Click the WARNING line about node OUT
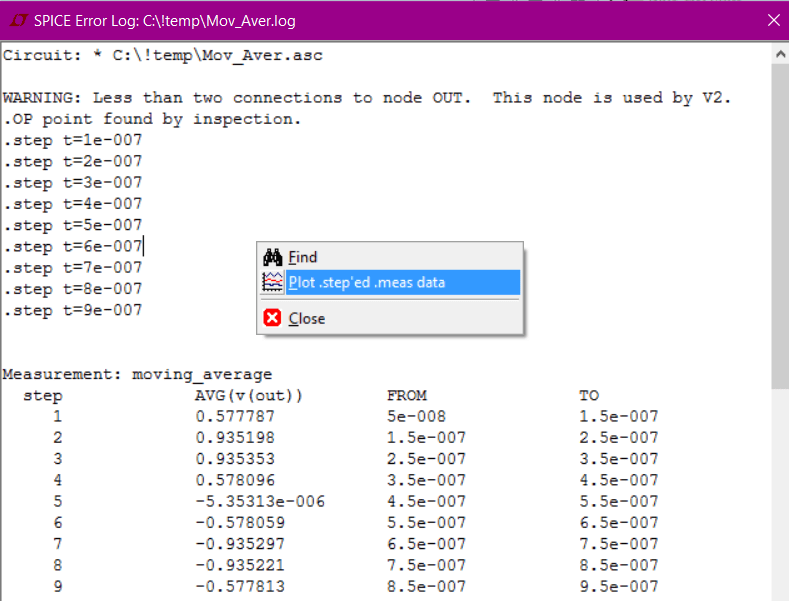 [x=367, y=97]
